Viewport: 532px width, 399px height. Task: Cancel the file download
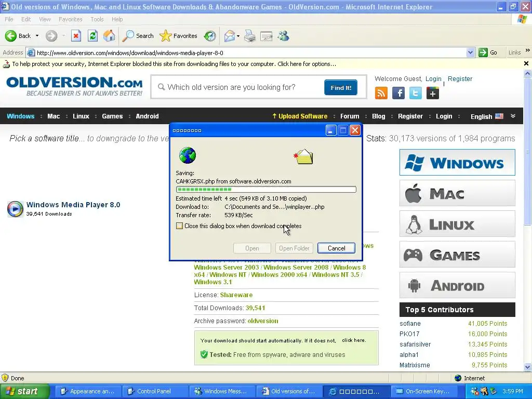pos(336,248)
